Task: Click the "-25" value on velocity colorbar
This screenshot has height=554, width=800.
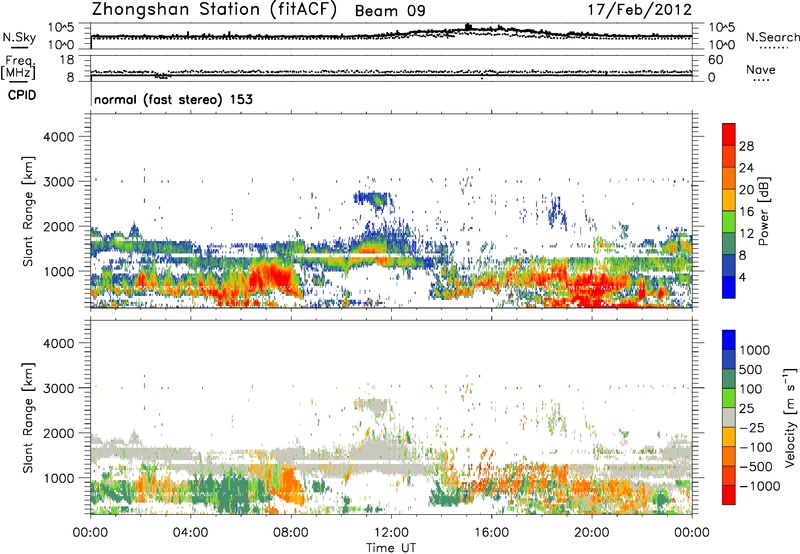Action: pos(754,428)
